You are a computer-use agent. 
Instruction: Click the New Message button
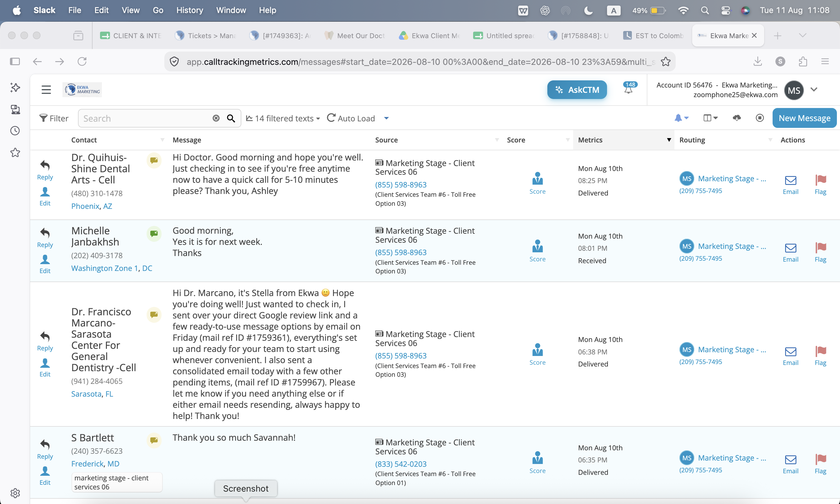[804, 118]
